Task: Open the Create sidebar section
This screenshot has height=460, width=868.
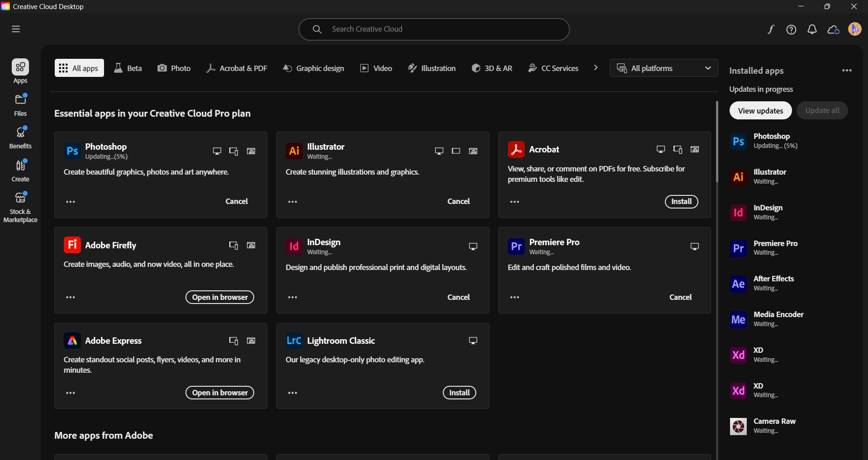Action: pyautogui.click(x=20, y=171)
